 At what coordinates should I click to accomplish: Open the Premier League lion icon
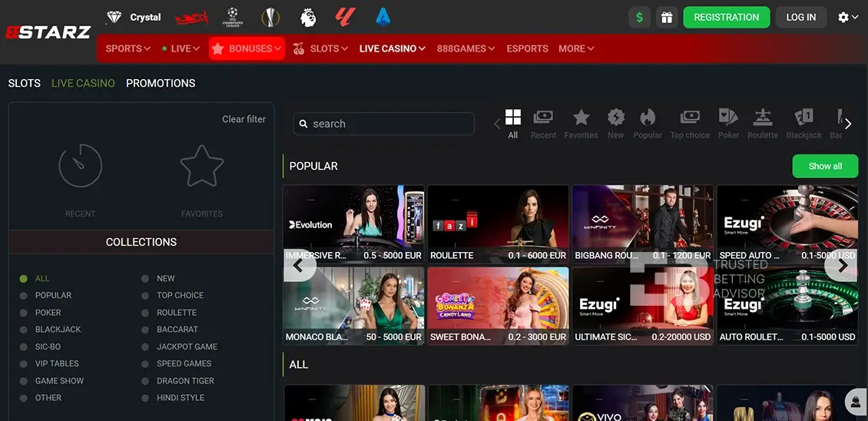308,17
